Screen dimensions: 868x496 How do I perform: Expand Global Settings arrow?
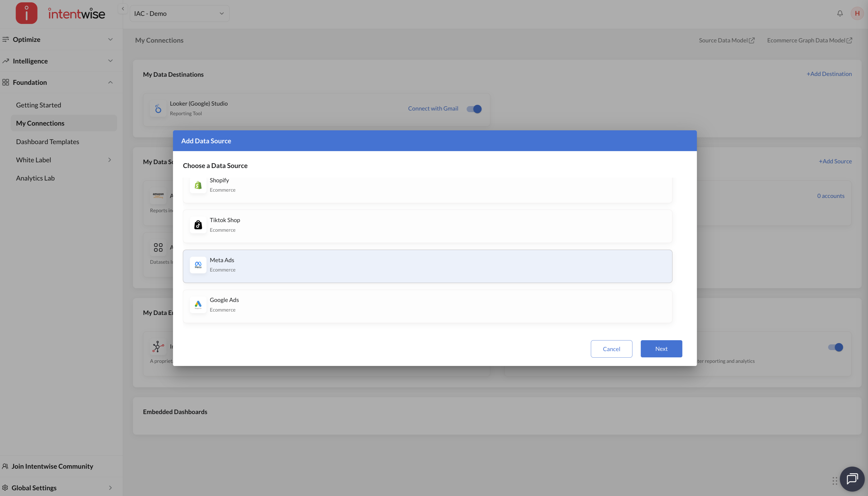(110, 487)
